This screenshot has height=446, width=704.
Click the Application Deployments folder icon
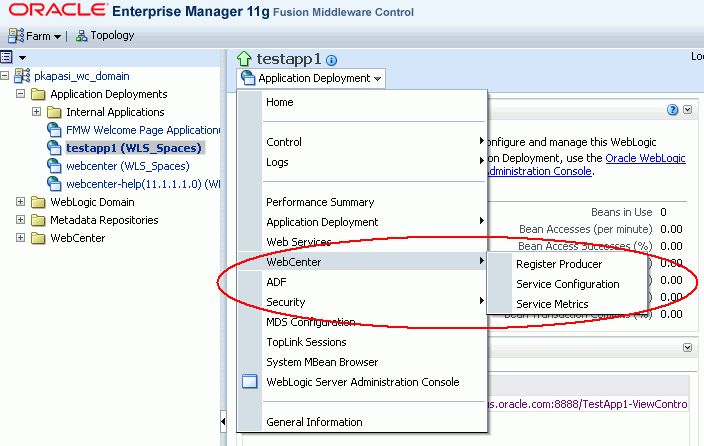(38, 94)
